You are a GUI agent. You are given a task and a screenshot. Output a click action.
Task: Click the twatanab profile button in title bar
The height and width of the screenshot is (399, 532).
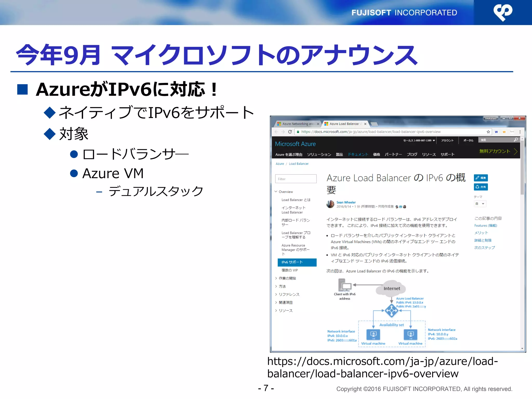490,118
